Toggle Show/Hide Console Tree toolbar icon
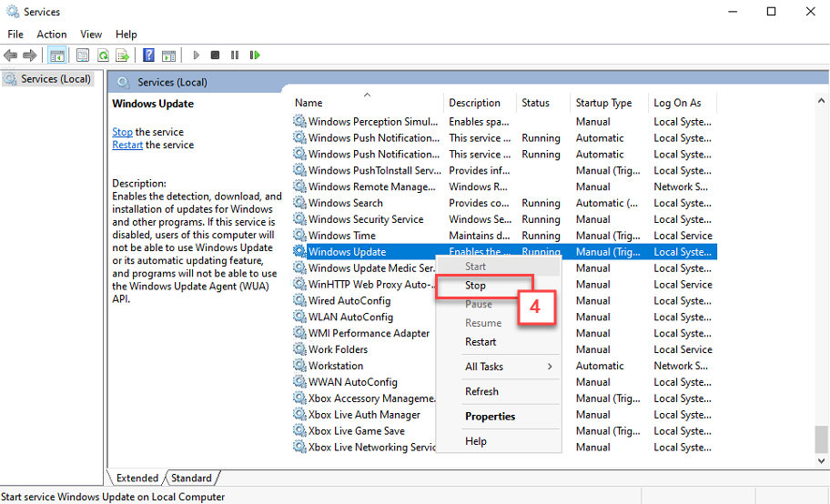Screen dimensions: 830x504 pos(57,55)
